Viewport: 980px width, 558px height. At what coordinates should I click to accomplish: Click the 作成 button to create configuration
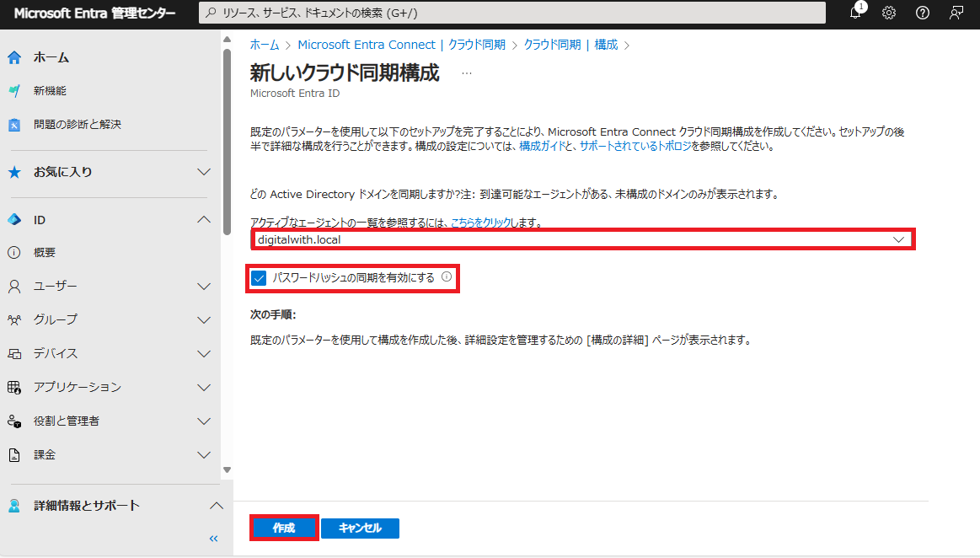click(x=283, y=528)
